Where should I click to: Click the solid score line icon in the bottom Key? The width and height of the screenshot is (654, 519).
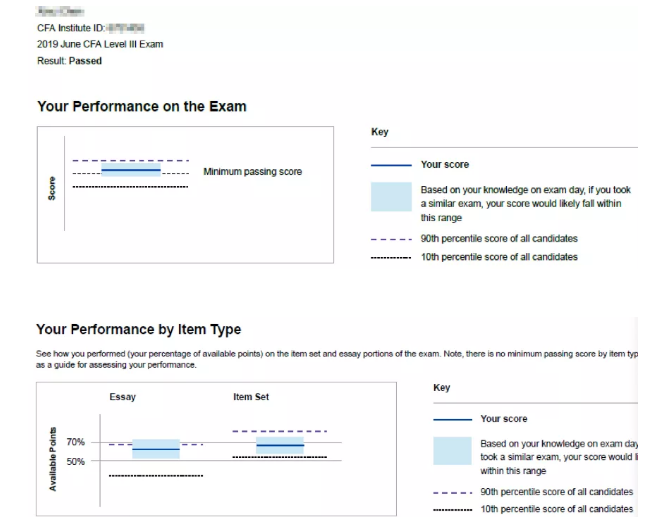[x=451, y=419]
